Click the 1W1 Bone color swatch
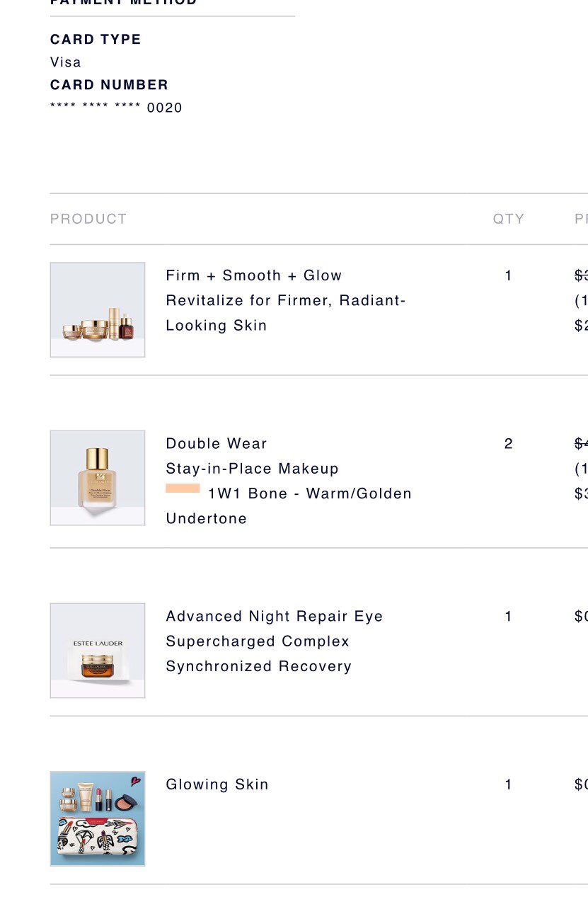This screenshot has width=588, height=914. click(x=183, y=489)
